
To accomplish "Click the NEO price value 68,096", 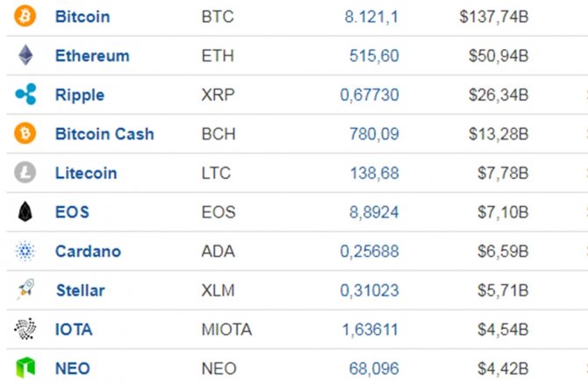I will pos(374,368).
